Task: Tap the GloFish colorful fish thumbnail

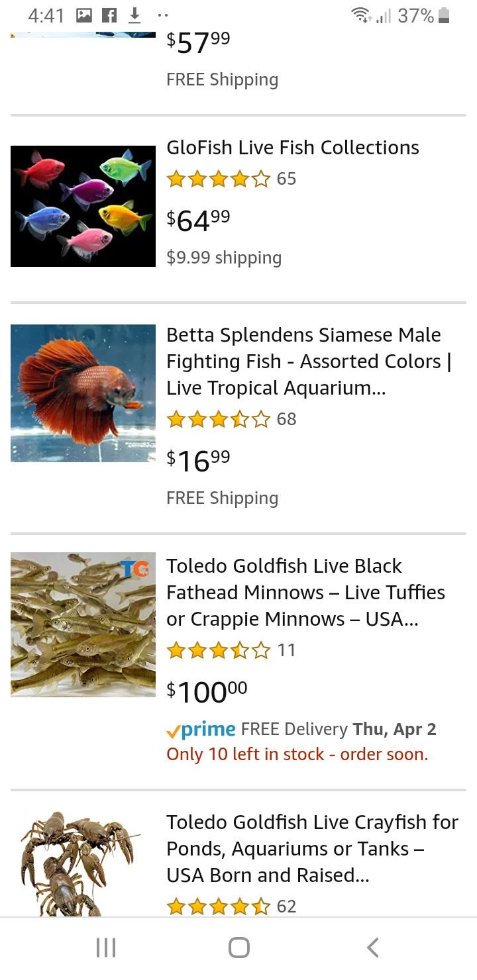Action: [x=83, y=206]
